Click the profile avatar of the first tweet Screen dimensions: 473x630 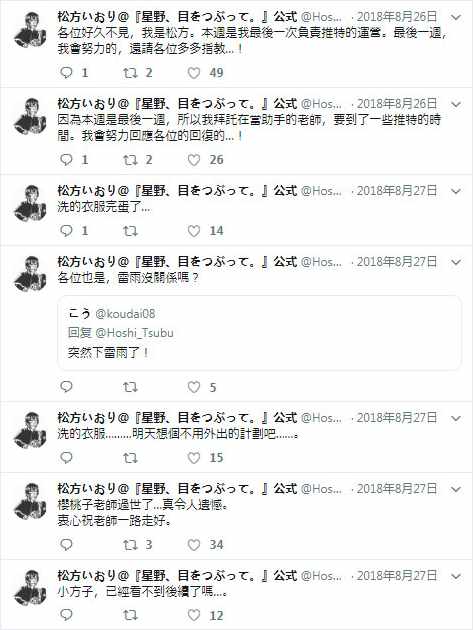(30, 30)
